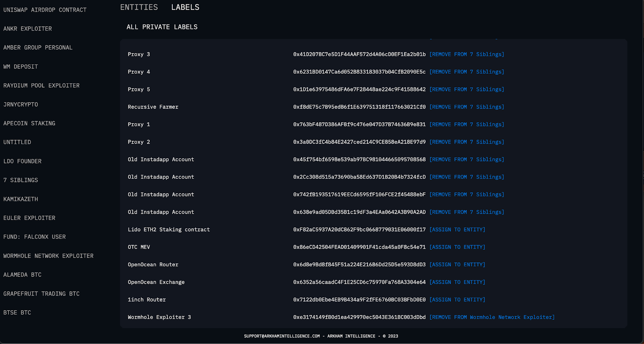The height and width of the screenshot is (344, 644).
Task: Remove Recursive Farmer from 7 Siblings
Action: pyautogui.click(x=467, y=107)
